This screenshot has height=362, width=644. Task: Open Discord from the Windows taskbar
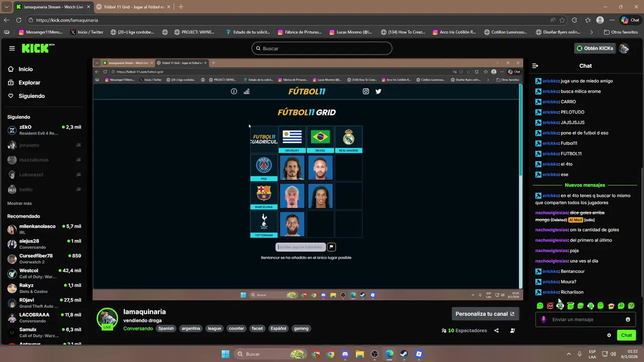coord(345,354)
